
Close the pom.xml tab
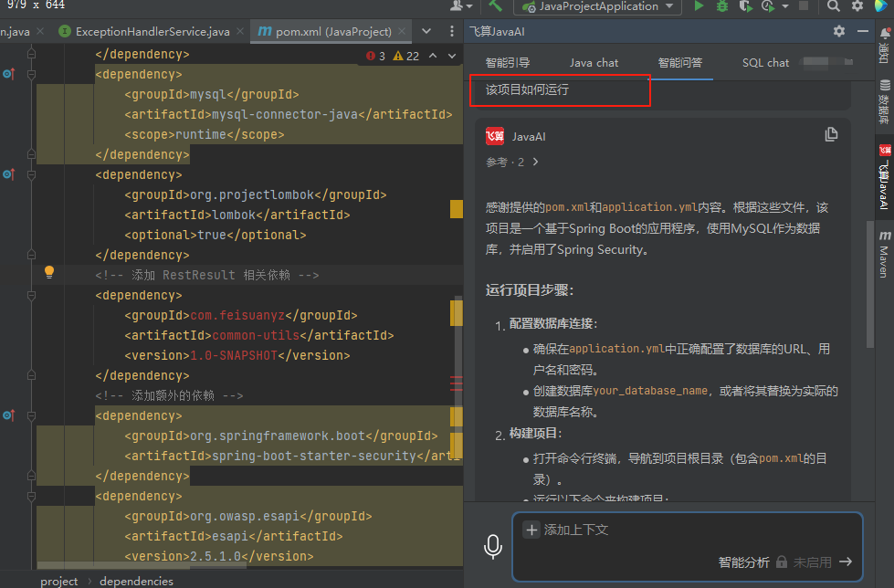402,31
